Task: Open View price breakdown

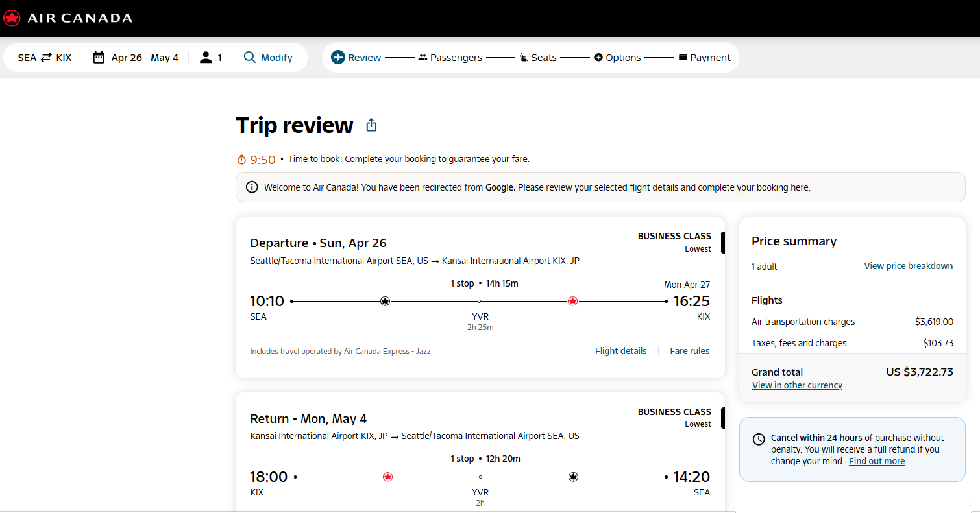Action: tap(908, 266)
